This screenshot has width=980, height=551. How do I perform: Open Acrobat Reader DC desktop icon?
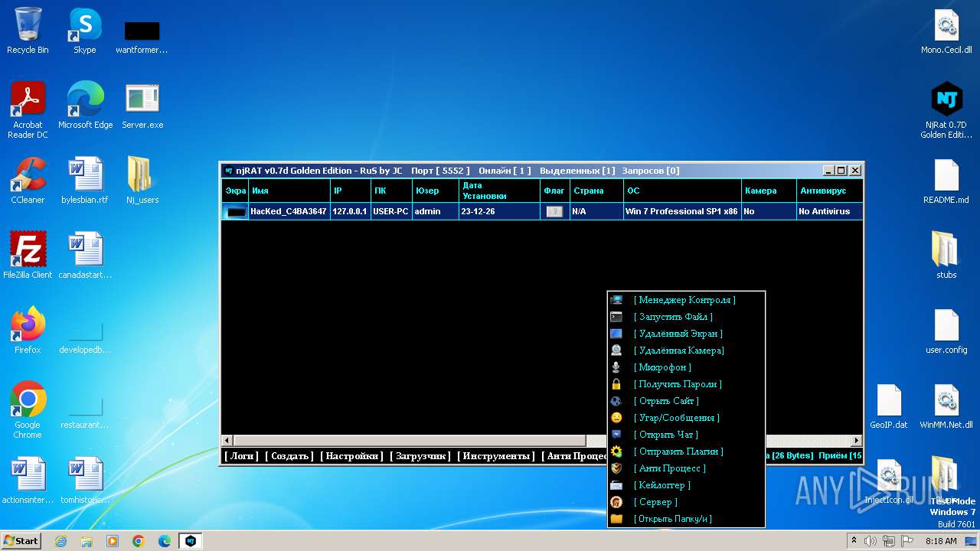(x=28, y=110)
